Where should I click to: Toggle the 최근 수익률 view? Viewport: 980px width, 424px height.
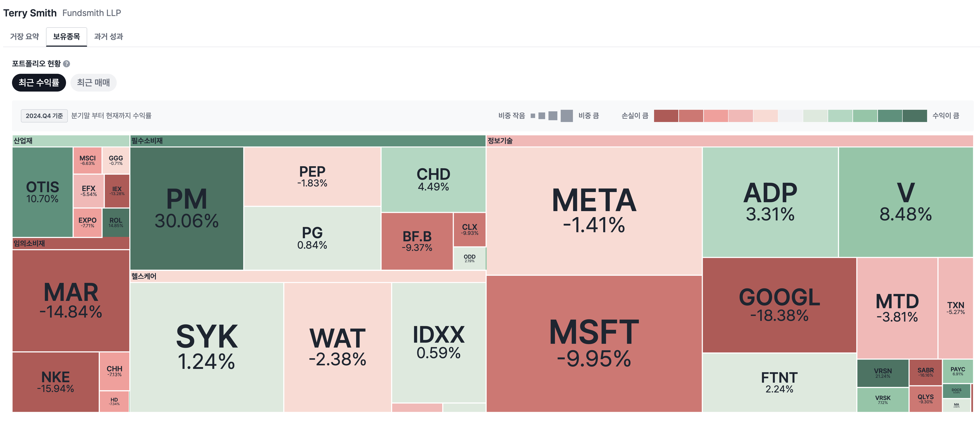tap(39, 82)
